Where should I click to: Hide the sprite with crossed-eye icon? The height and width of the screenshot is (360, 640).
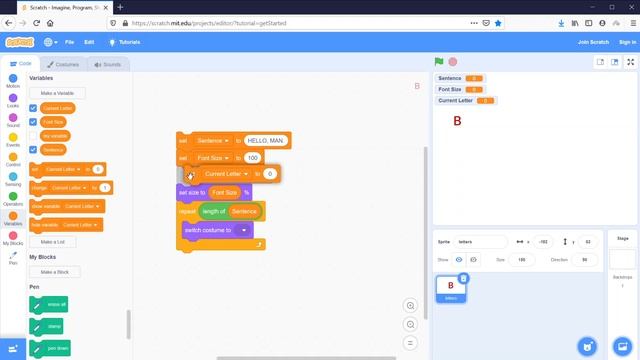pyautogui.click(x=473, y=260)
